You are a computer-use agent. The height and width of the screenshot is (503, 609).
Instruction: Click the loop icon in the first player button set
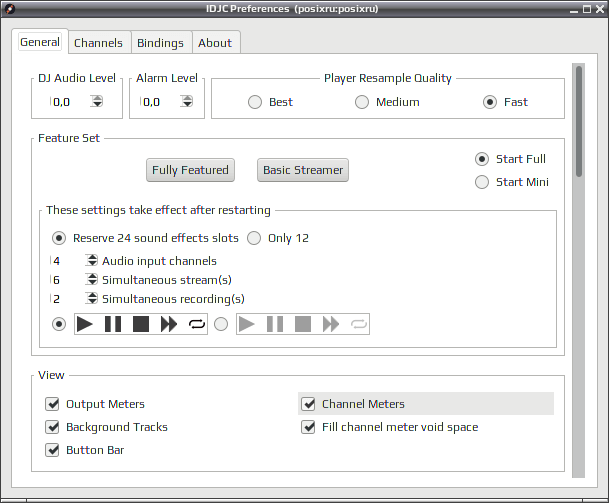pyautogui.click(x=197, y=324)
